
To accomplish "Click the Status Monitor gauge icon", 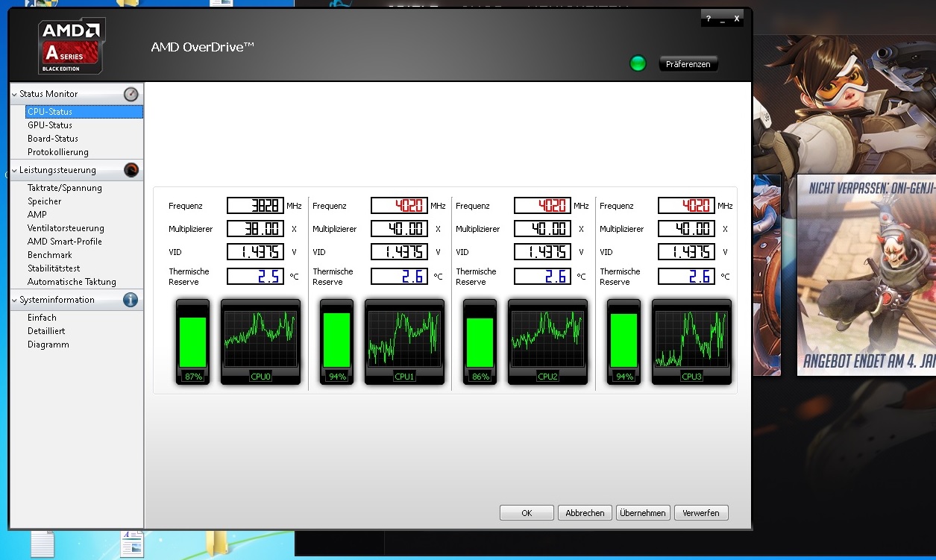I will (x=131, y=94).
